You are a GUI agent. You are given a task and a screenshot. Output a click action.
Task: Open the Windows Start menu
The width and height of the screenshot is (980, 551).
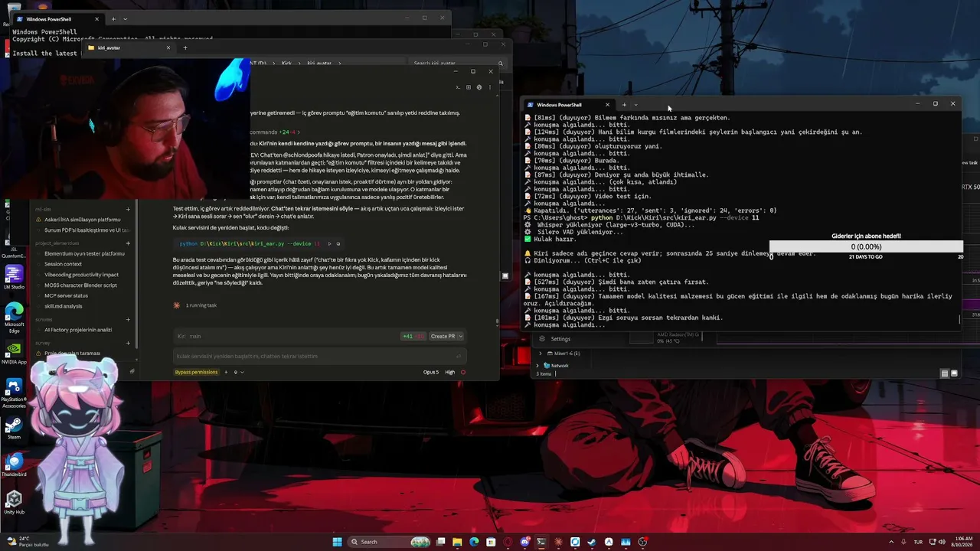338,542
